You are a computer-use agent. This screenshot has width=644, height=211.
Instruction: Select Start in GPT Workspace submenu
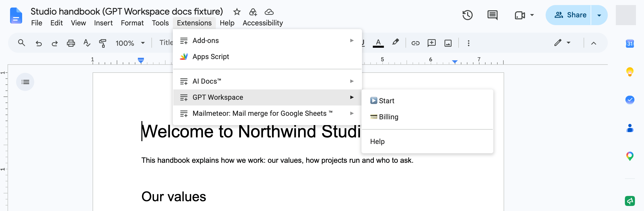coord(427,101)
